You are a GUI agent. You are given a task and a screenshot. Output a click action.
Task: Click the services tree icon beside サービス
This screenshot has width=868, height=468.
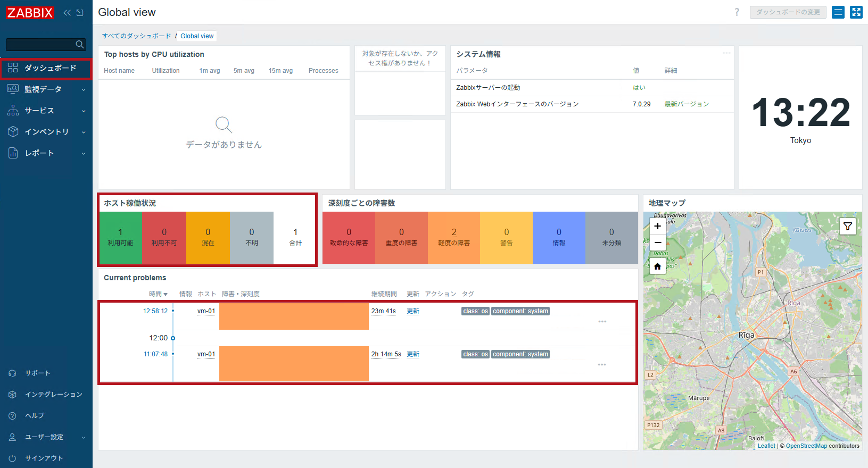(13, 110)
